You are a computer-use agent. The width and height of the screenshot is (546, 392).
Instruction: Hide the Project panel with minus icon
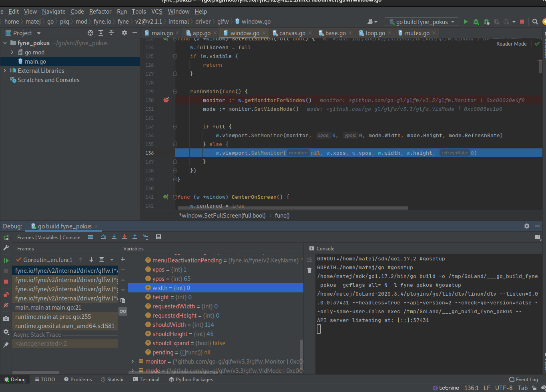click(x=135, y=33)
